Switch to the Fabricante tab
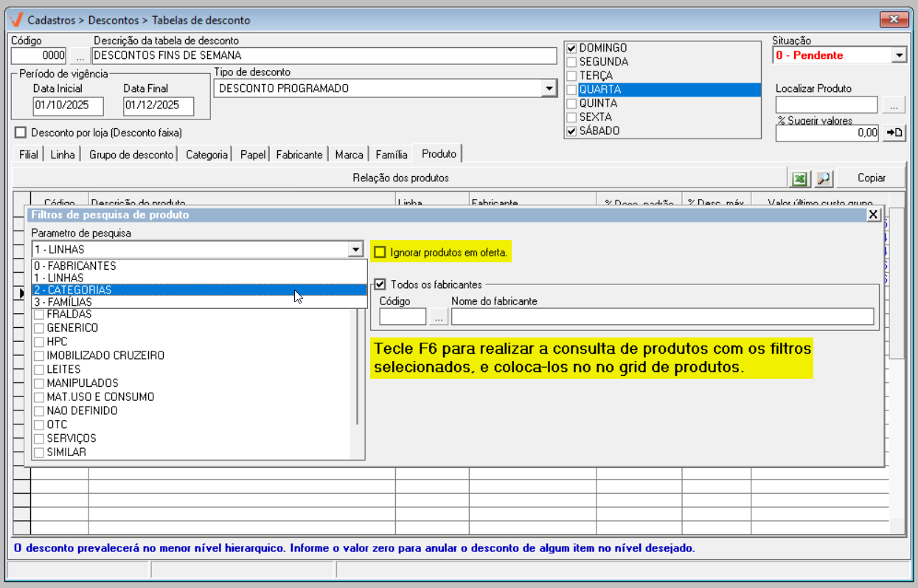The height and width of the screenshot is (588, 918). [x=299, y=155]
